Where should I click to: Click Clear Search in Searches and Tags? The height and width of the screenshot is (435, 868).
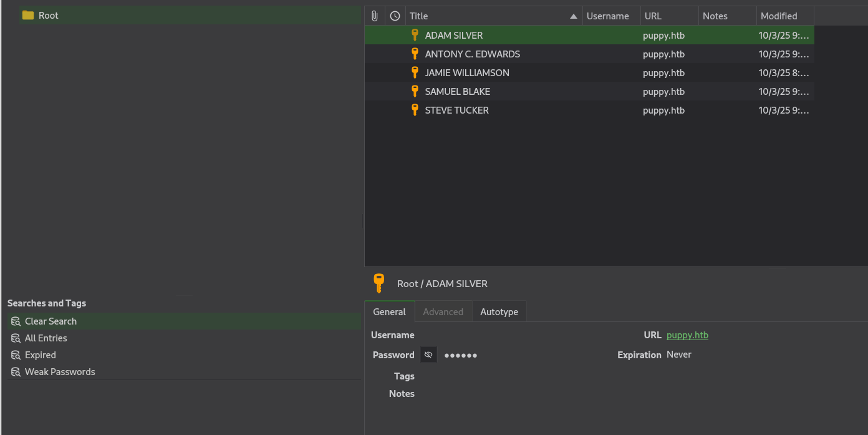point(51,321)
